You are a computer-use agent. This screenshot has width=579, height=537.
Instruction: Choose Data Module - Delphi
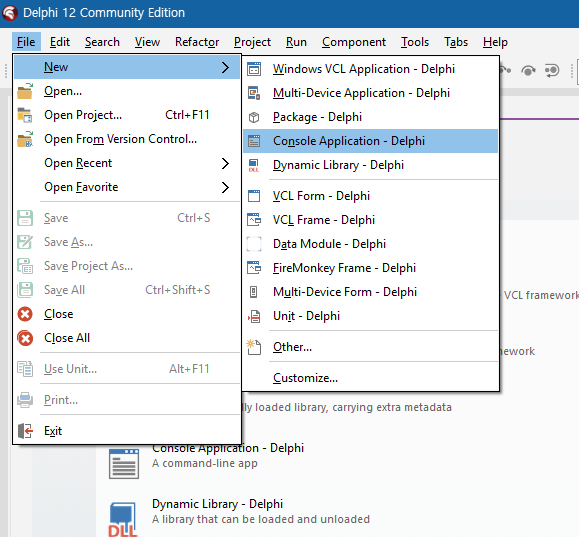[x=370, y=244]
